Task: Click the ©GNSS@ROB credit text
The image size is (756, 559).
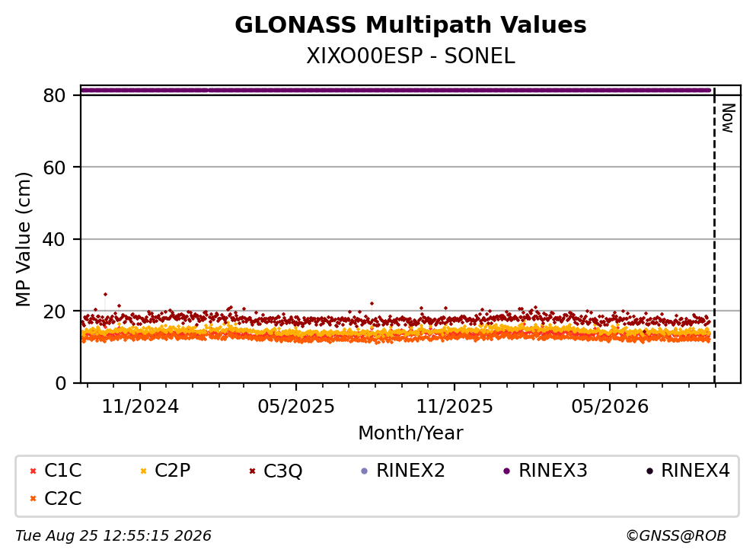Action: (x=676, y=536)
